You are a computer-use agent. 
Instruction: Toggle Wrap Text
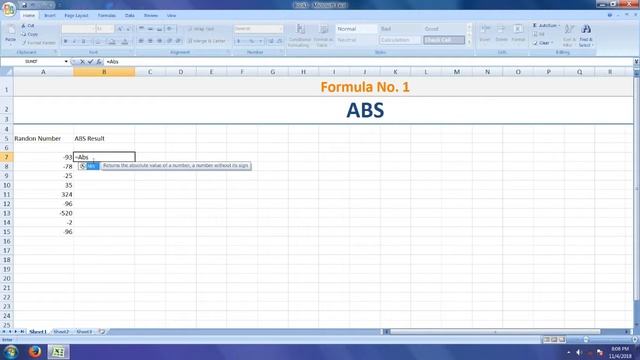(x=200, y=29)
